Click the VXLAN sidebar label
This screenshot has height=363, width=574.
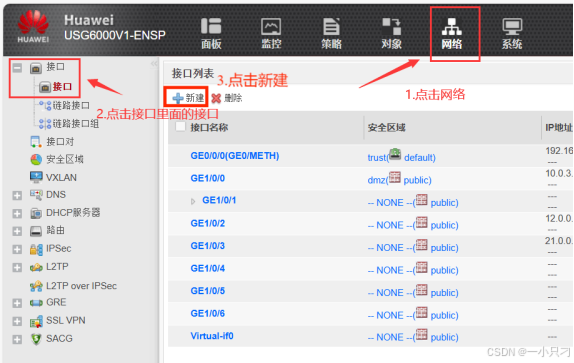tap(61, 177)
